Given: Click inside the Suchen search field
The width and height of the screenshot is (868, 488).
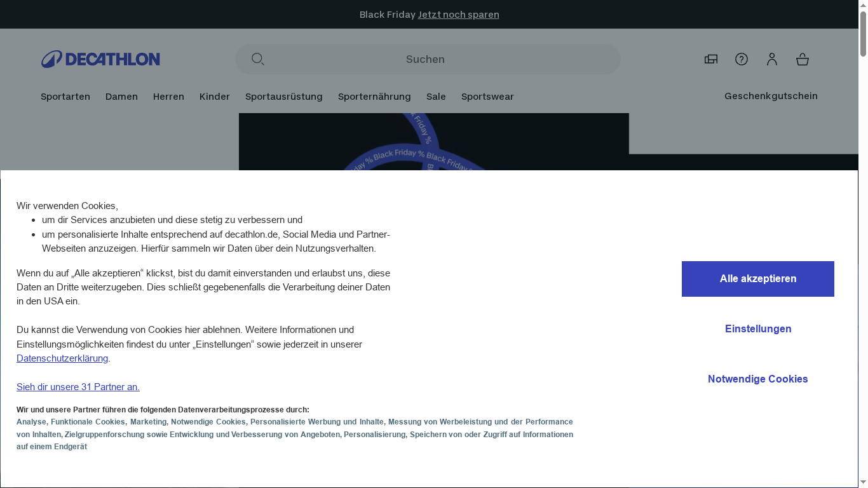Looking at the screenshot, I should click(x=426, y=58).
